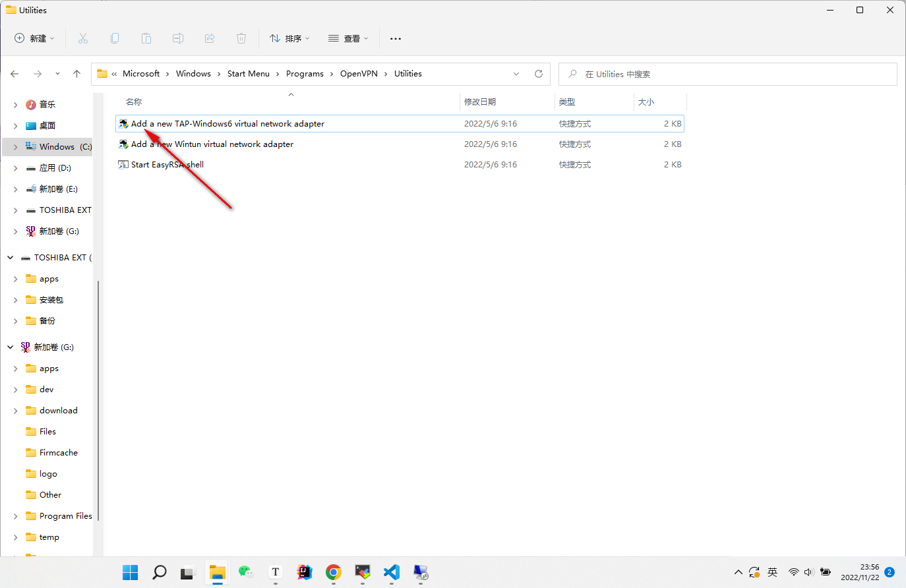
Task: Open Visual Studio Code from taskbar
Action: pyautogui.click(x=392, y=572)
